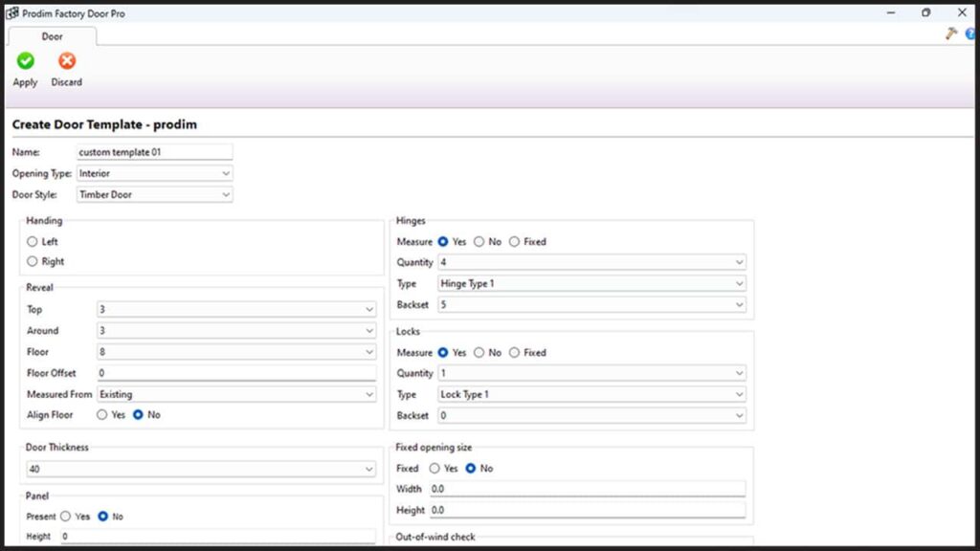Click the template Name input field
This screenshot has width=980, height=551.
pos(153,152)
